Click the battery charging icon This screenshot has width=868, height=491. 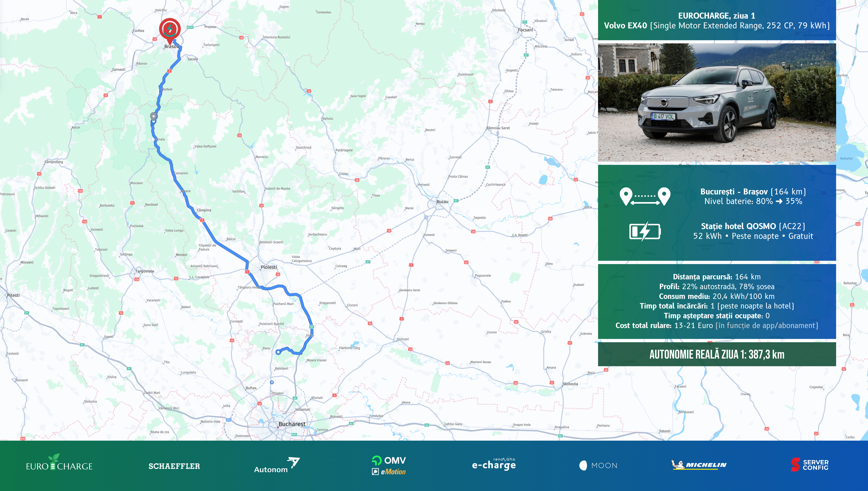point(645,231)
